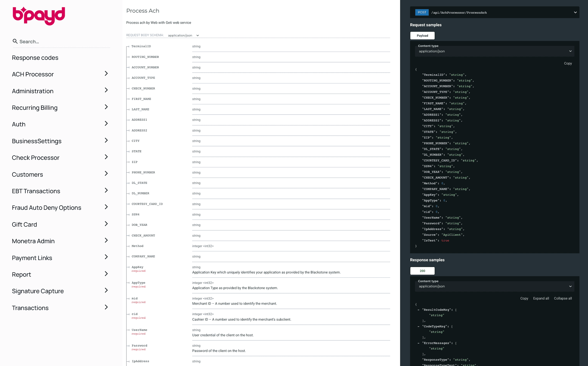Open ACH Processor menu item

point(33,74)
